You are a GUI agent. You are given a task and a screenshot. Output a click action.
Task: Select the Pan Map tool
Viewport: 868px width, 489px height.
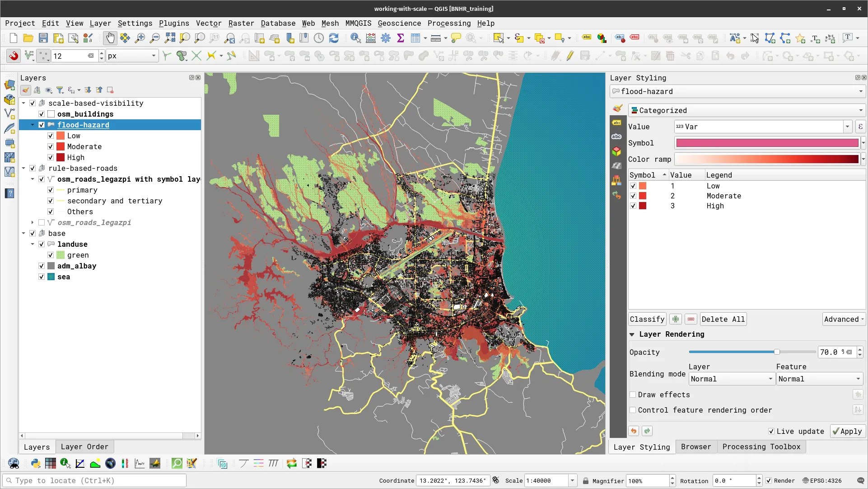pyautogui.click(x=110, y=38)
